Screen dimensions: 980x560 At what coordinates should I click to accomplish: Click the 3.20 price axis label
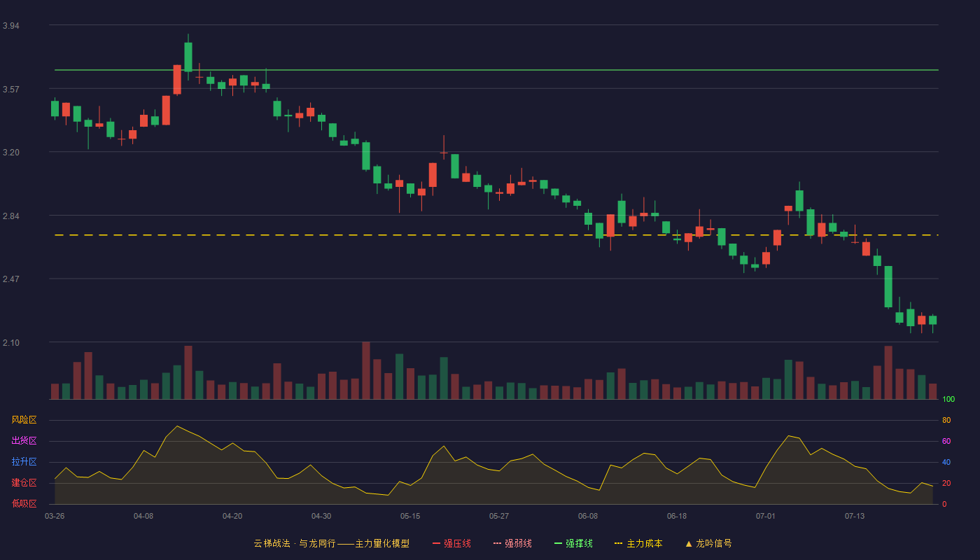[11, 153]
